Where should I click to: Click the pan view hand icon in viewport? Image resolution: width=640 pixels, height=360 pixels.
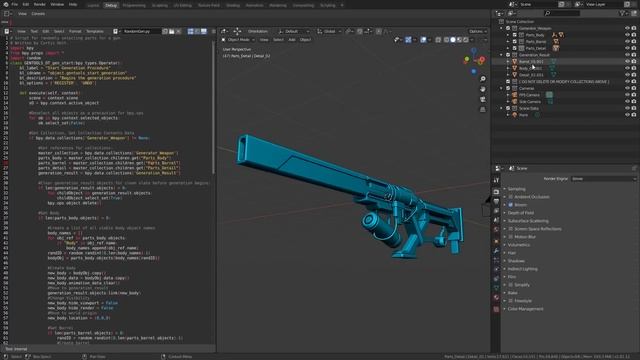(x=483, y=89)
